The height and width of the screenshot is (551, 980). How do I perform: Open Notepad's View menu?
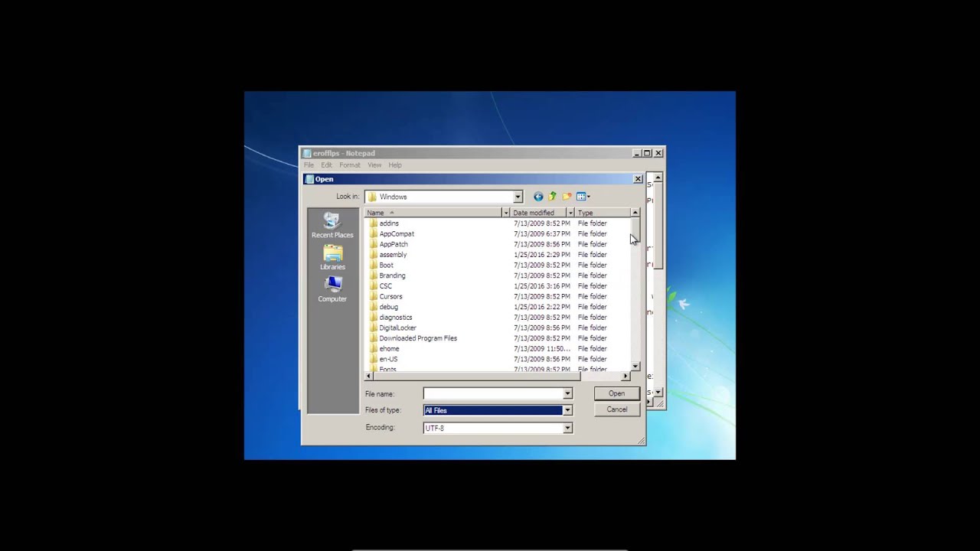374,165
